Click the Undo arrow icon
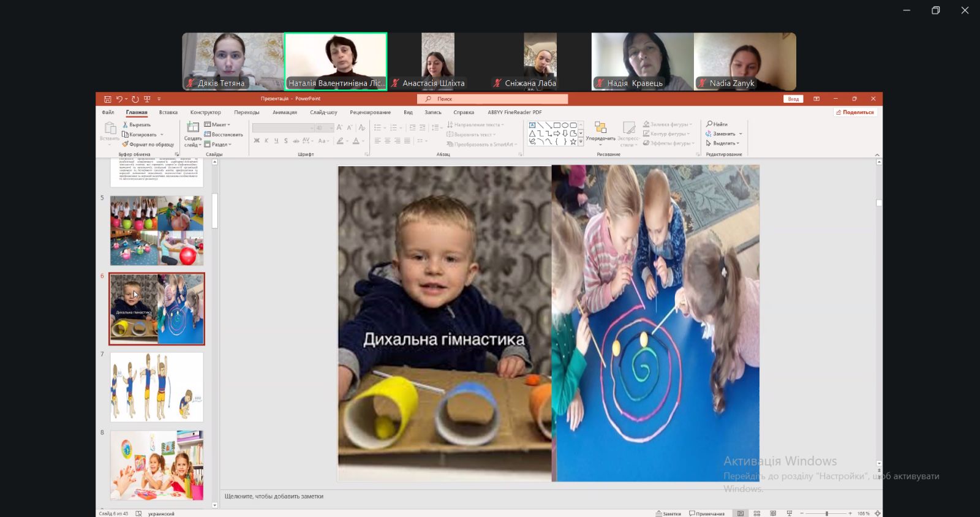The height and width of the screenshot is (517, 980). [119, 99]
